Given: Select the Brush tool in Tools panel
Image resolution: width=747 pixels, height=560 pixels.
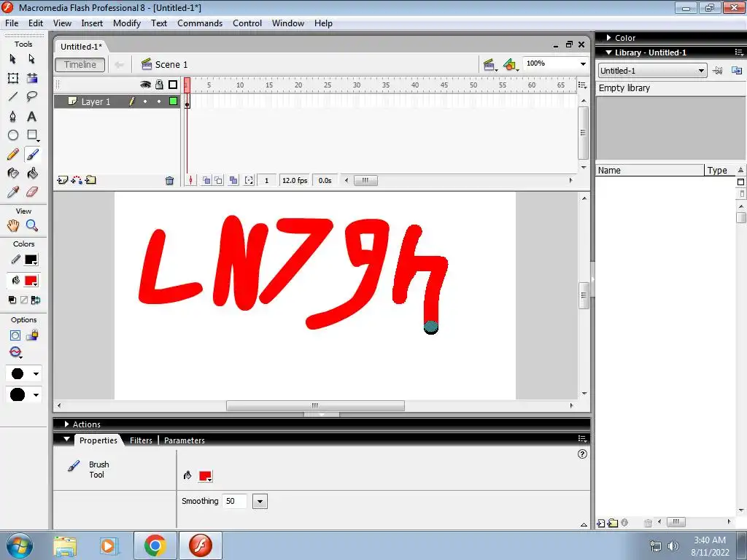Looking at the screenshot, I should (x=32, y=155).
